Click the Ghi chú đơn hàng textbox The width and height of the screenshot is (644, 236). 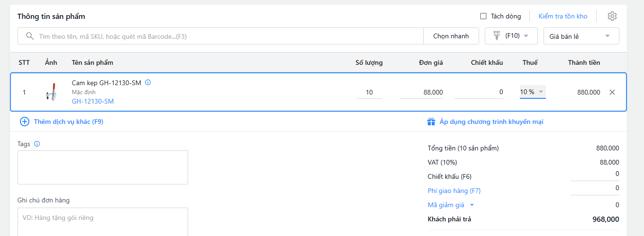tap(103, 221)
